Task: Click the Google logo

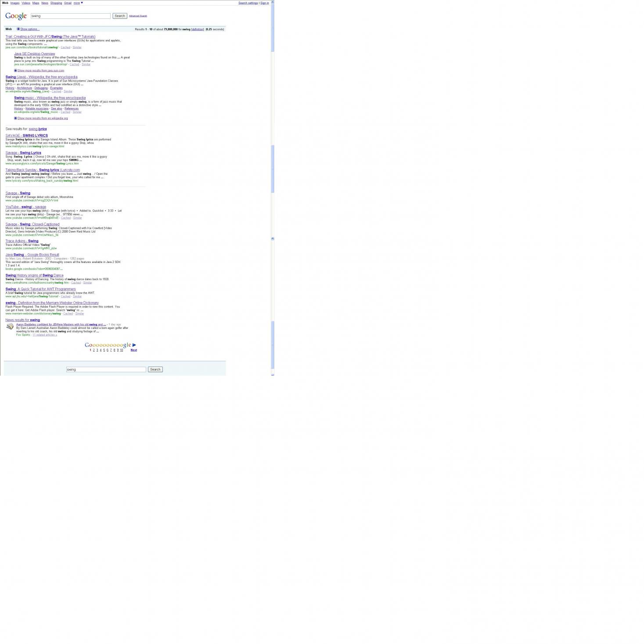Action: [x=16, y=16]
